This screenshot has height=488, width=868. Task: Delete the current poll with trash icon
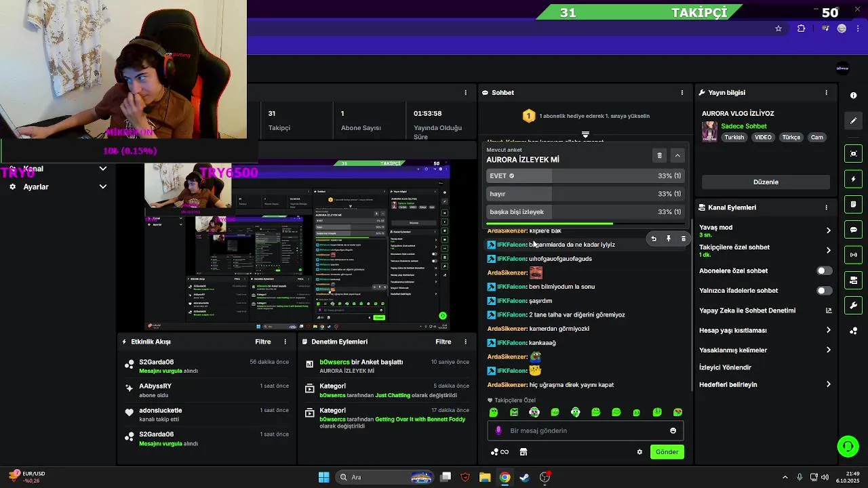pos(659,155)
